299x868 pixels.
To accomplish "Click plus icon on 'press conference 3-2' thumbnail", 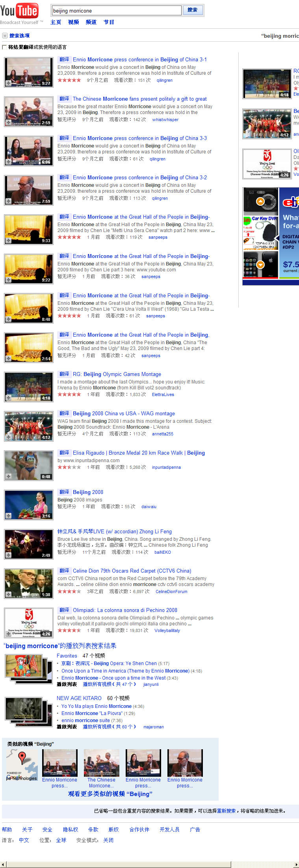I will 8,201.
